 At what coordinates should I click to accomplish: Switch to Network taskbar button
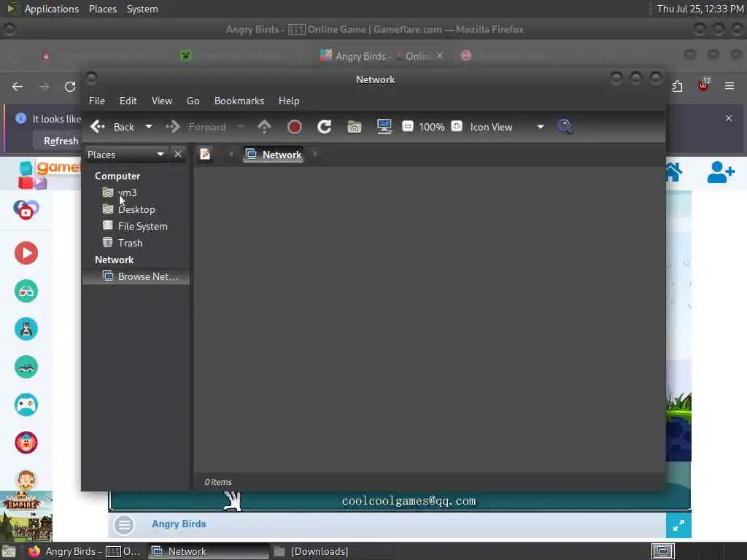click(208, 551)
